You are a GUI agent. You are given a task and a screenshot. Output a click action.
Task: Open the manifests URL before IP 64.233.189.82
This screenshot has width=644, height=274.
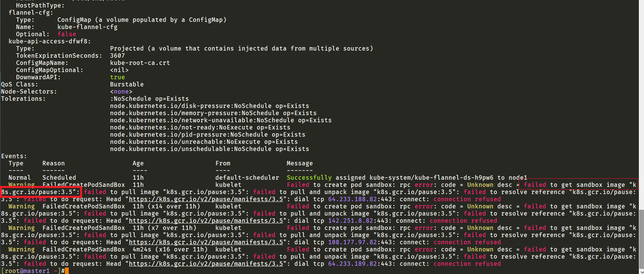click(x=206, y=264)
